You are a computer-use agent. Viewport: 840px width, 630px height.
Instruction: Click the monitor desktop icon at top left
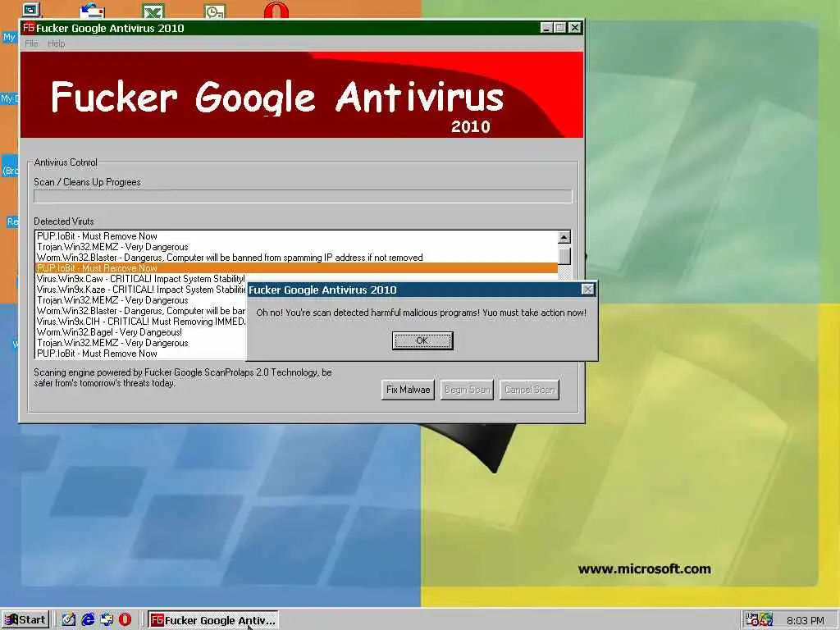[x=32, y=10]
